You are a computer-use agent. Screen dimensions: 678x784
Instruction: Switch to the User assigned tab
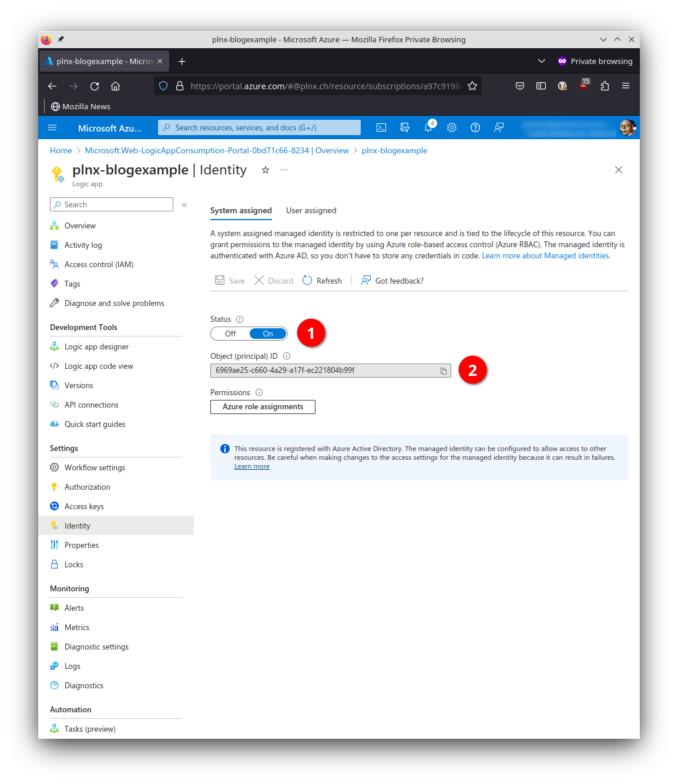pos(311,210)
